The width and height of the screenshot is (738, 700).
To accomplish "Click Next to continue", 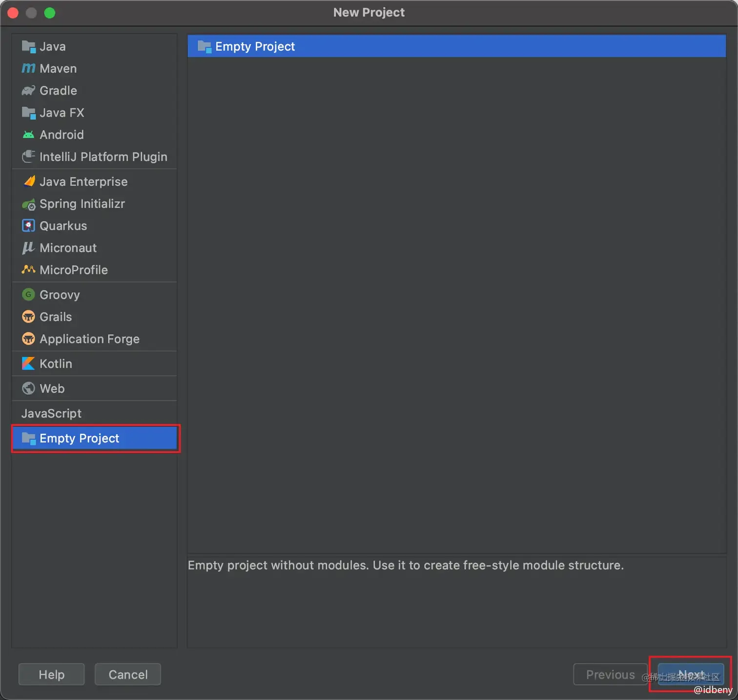I will (x=691, y=674).
